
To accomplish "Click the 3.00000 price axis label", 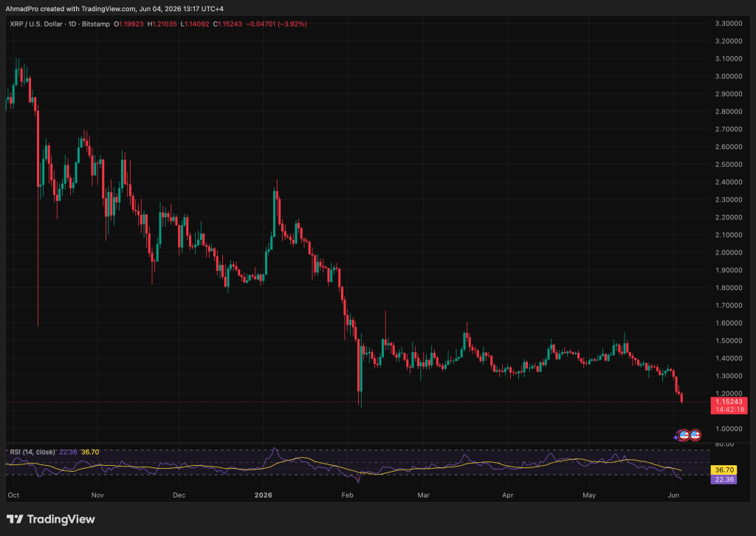I will (729, 76).
